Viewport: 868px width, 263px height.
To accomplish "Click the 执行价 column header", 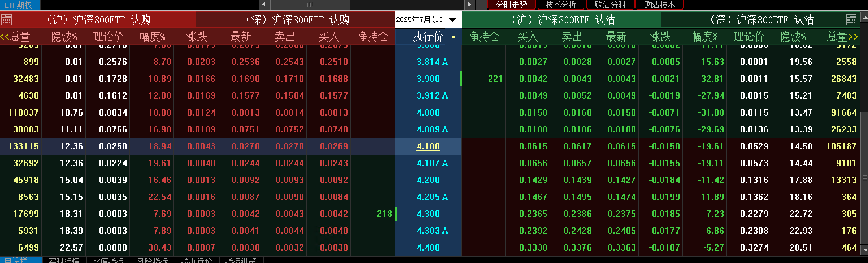I will [428, 37].
